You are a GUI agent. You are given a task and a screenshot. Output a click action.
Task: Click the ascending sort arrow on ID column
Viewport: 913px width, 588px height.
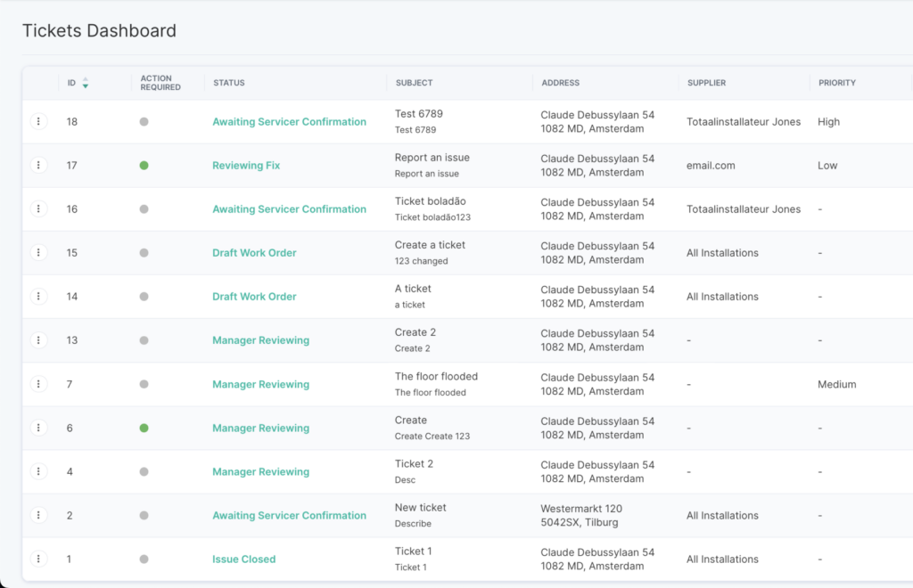pos(86,79)
